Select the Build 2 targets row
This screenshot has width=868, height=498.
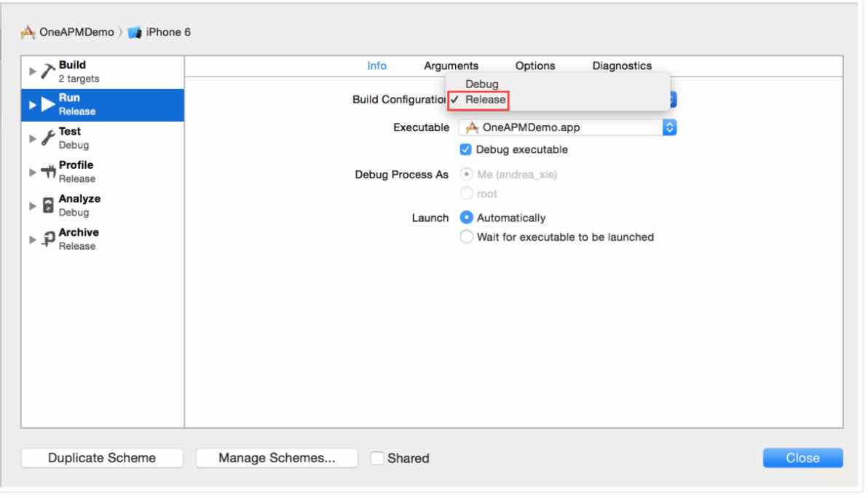coord(103,72)
